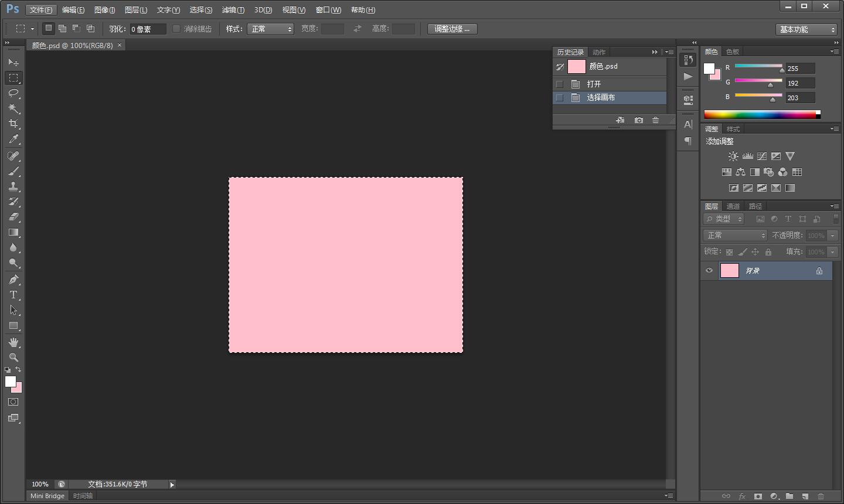Select the Eyedropper tool
Image resolution: width=844 pixels, height=504 pixels.
pos(13,139)
